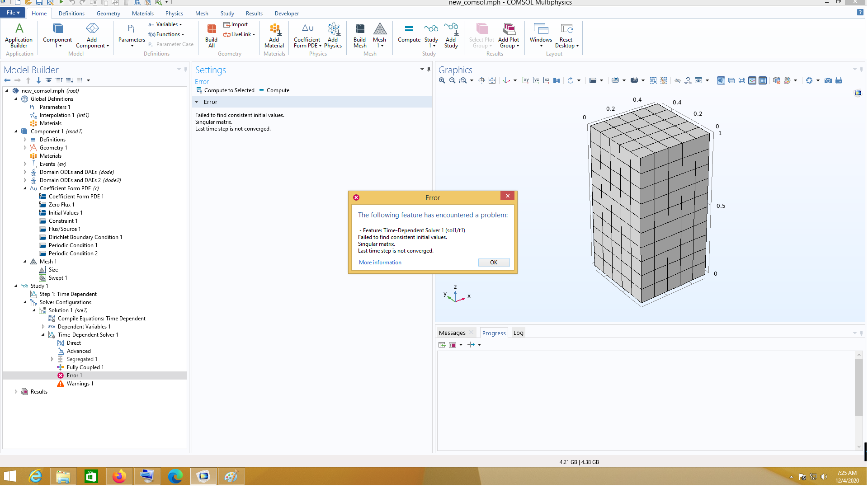Screen dimensions: 868x488
Task: Expand the Results node
Action: 16,392
